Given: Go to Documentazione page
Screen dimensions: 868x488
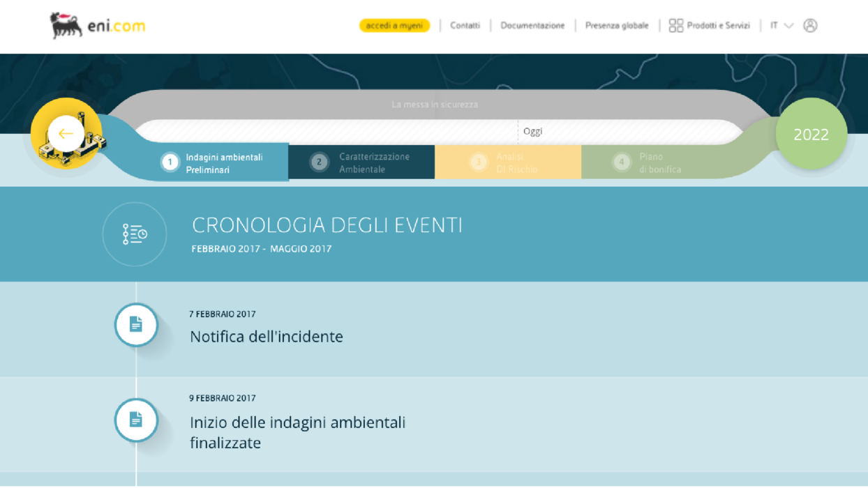Looking at the screenshot, I should tap(532, 26).
